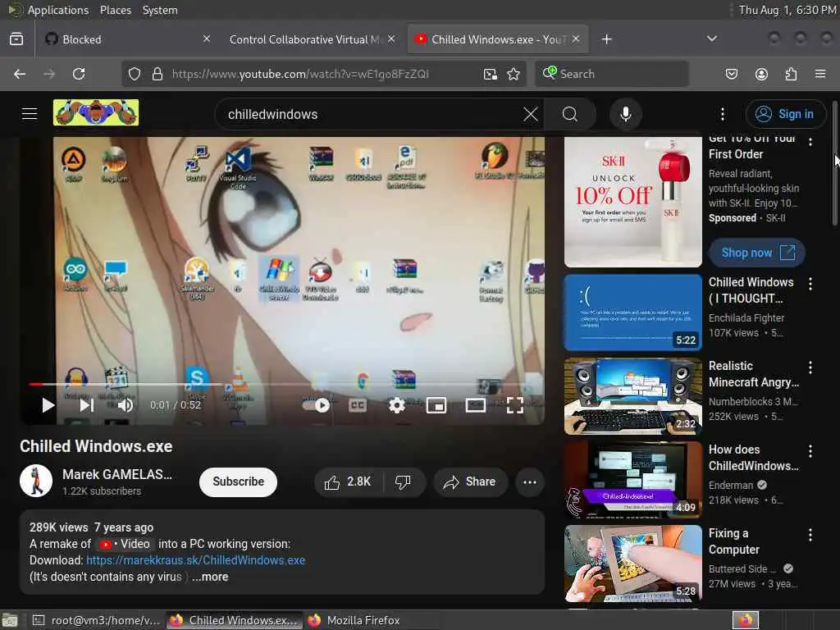Mute the video volume
This screenshot has width=840, height=630.
tap(126, 405)
